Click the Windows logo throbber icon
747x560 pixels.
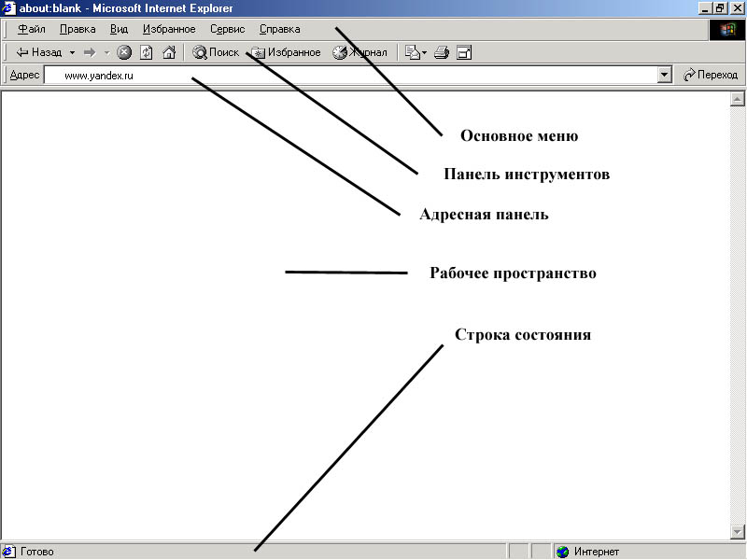tap(727, 30)
